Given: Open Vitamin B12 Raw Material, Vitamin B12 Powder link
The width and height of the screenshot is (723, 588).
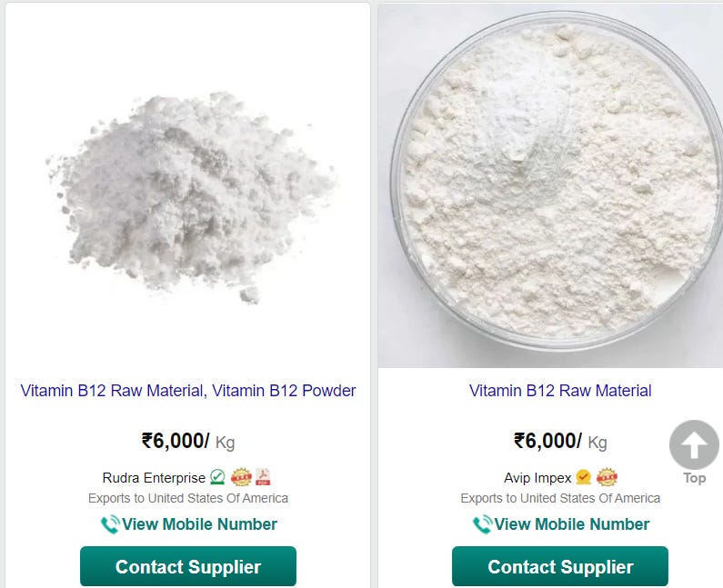Looking at the screenshot, I should pyautogui.click(x=188, y=391).
